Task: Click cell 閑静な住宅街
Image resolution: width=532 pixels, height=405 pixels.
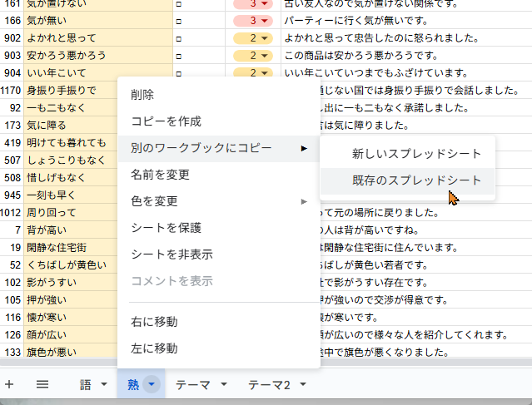Action: 71,248
